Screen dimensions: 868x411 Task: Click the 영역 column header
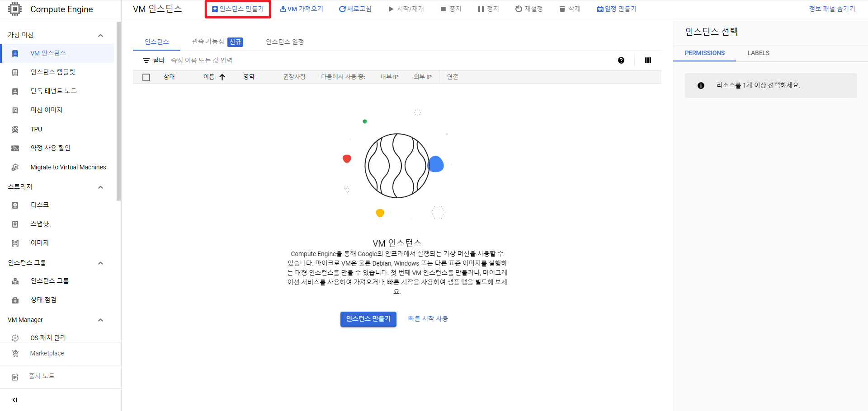[249, 77]
